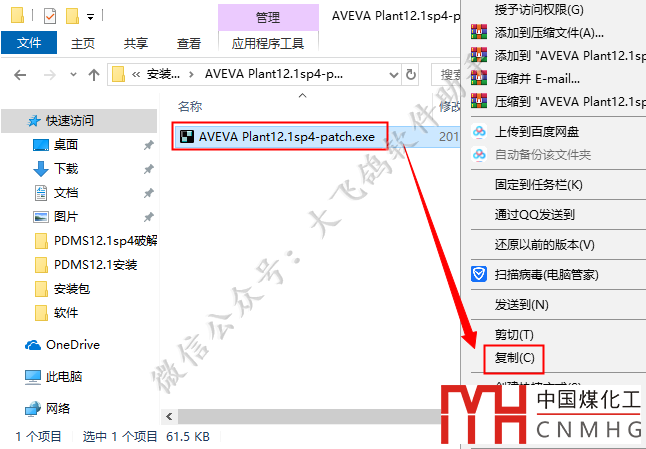Image resolution: width=646 pixels, height=449 pixels.
Task: Select 快速访问 in navigation pane
Action: click(79, 121)
